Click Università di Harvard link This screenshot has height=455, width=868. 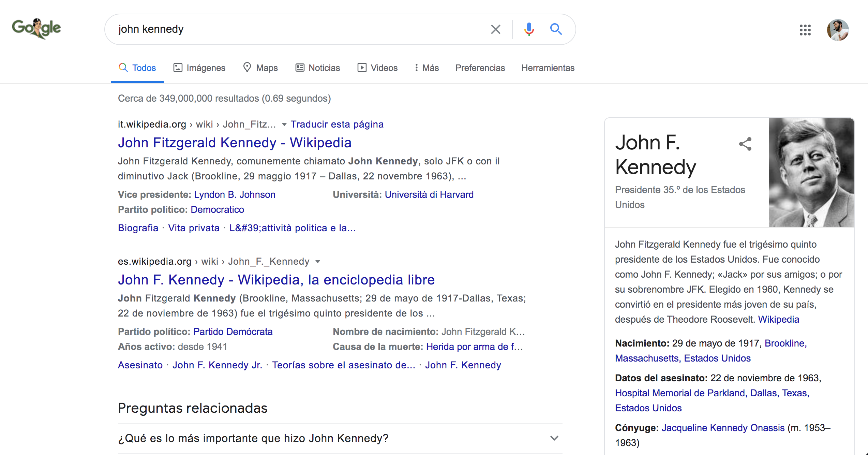point(429,194)
